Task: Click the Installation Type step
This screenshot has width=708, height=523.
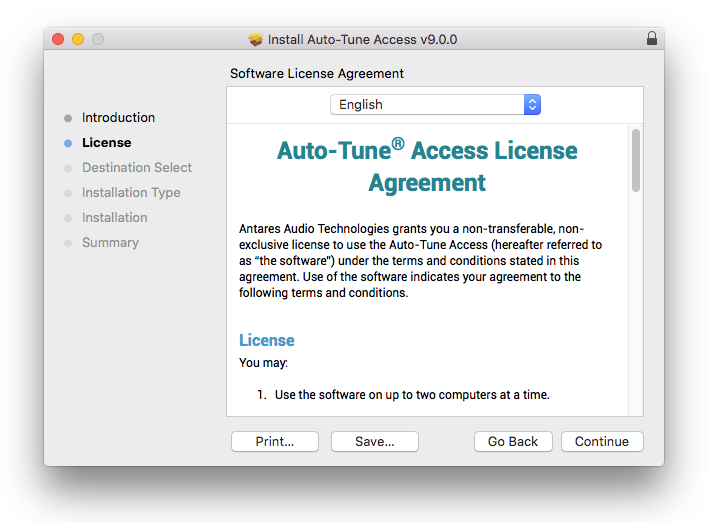Action: point(131,193)
